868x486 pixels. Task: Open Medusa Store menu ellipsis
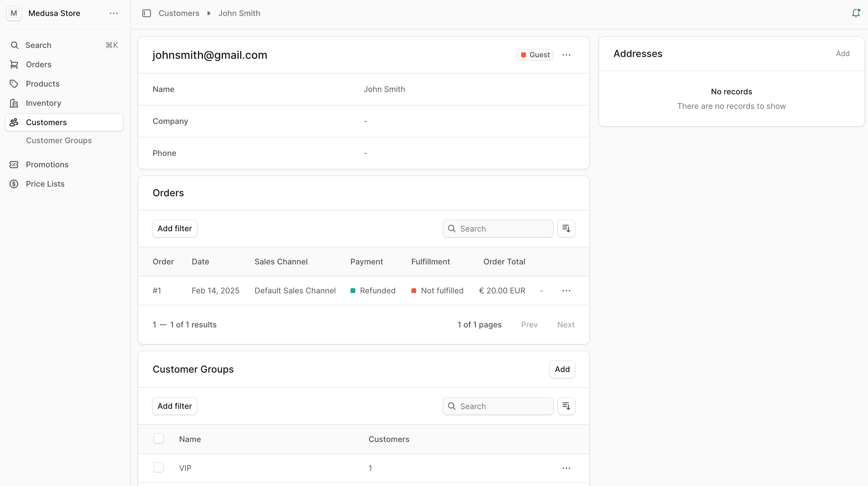[114, 13]
